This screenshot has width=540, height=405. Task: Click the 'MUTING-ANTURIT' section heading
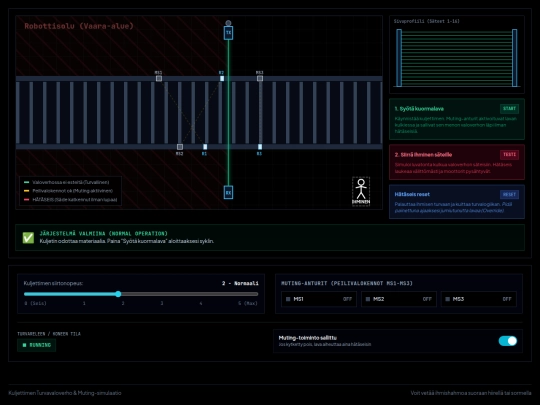[x=346, y=283]
